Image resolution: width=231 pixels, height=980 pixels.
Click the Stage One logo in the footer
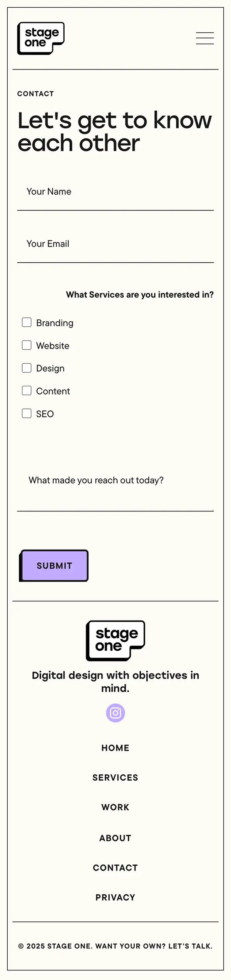(115, 641)
